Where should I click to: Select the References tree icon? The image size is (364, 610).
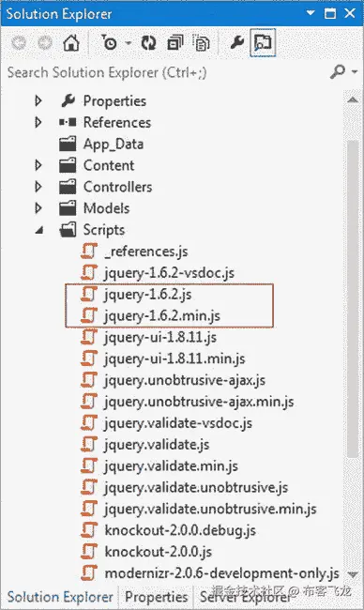(68, 122)
